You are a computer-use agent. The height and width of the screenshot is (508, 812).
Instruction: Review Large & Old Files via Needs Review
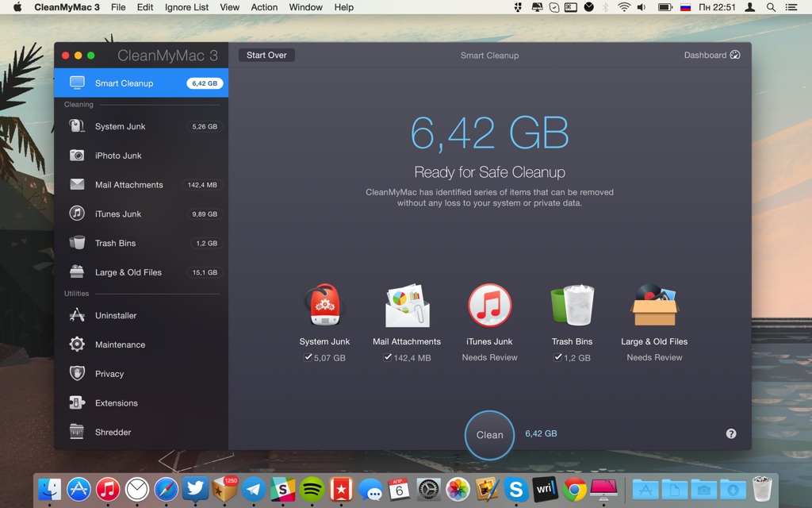(654, 357)
